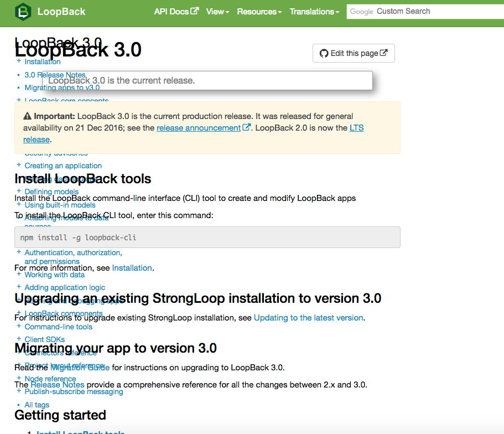
Task: Click the Edit this page button
Action: tap(353, 53)
